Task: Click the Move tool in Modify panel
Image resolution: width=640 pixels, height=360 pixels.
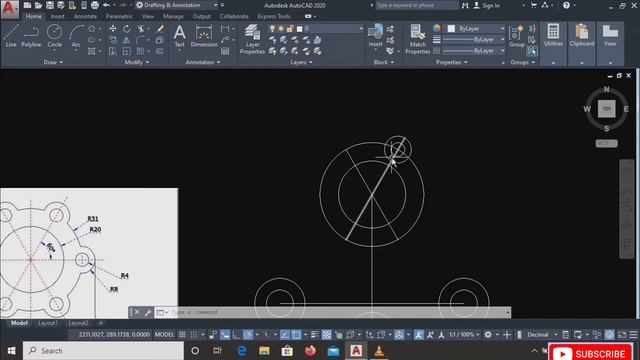Action: pos(113,29)
